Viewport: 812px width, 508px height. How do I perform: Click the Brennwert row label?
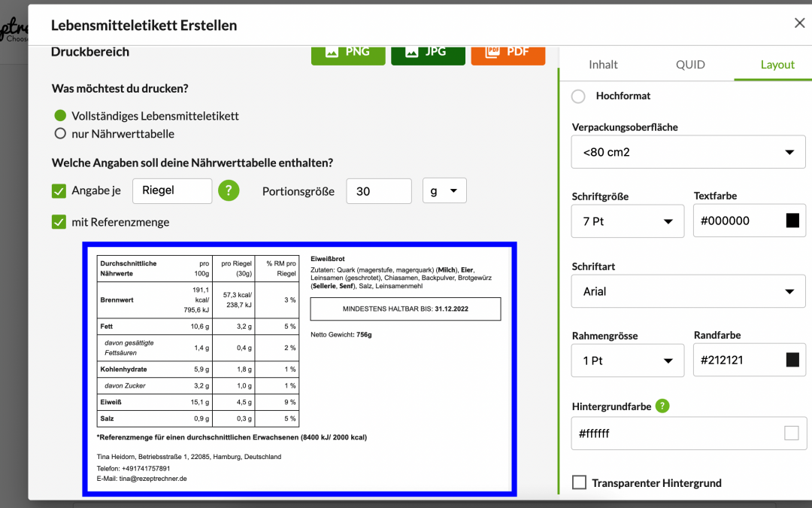[117, 300]
